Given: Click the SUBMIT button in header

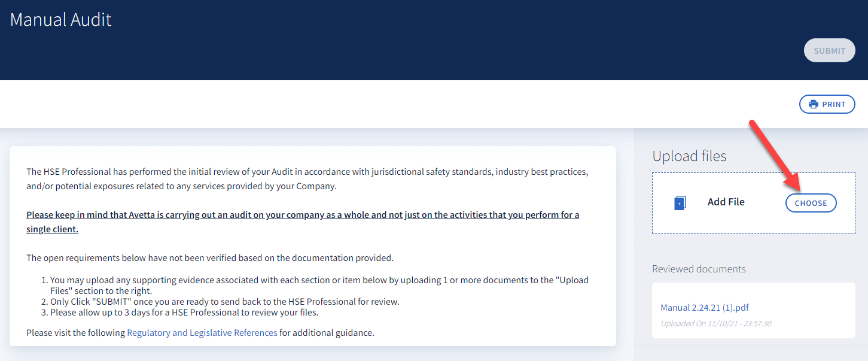Looking at the screenshot, I should [830, 51].
